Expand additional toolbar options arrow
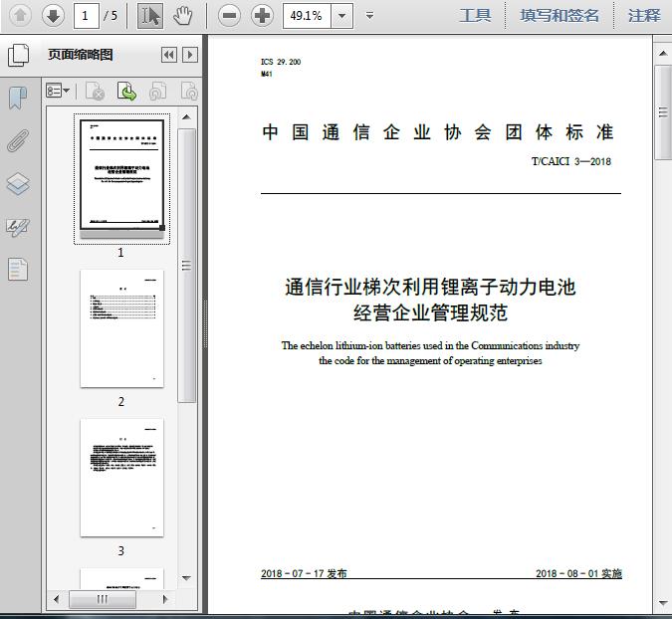The height and width of the screenshot is (619, 672). [369, 16]
